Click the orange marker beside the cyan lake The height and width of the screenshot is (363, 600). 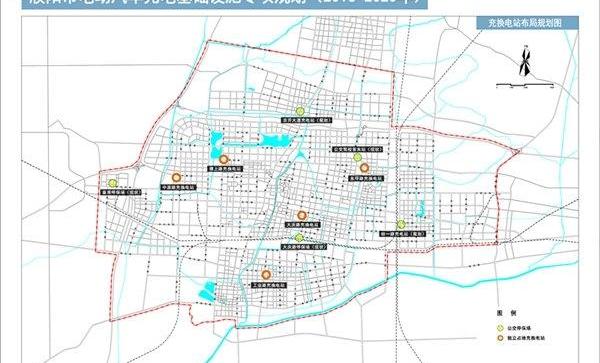pos(224,159)
